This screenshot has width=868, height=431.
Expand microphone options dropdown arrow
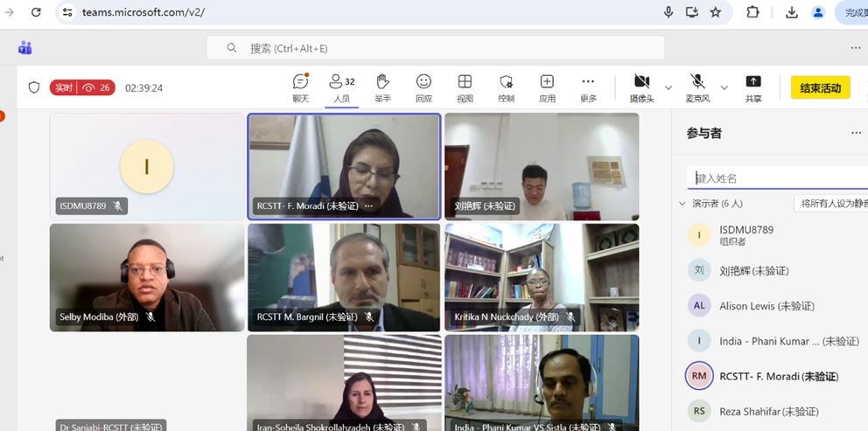coord(724,87)
